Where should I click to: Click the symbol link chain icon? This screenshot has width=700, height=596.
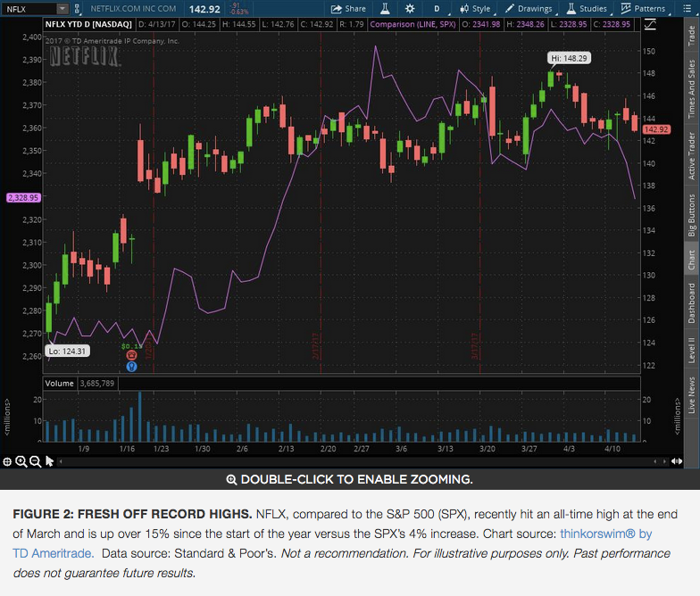pyautogui.click(x=77, y=9)
